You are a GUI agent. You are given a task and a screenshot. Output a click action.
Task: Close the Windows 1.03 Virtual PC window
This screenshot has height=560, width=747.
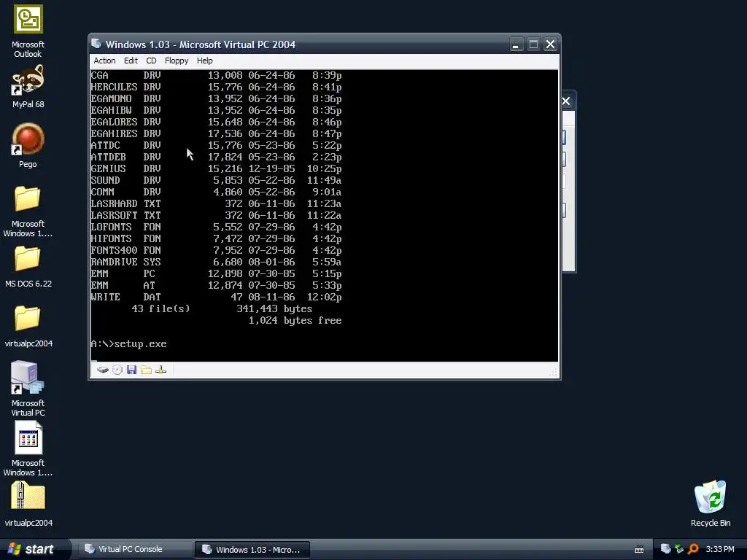tap(550, 44)
